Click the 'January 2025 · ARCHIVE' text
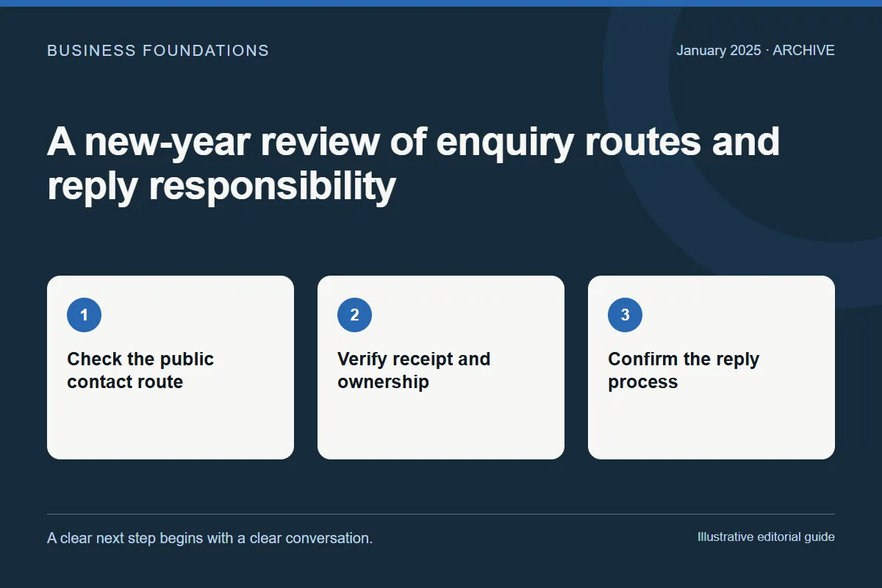The image size is (882, 588). coord(756,51)
